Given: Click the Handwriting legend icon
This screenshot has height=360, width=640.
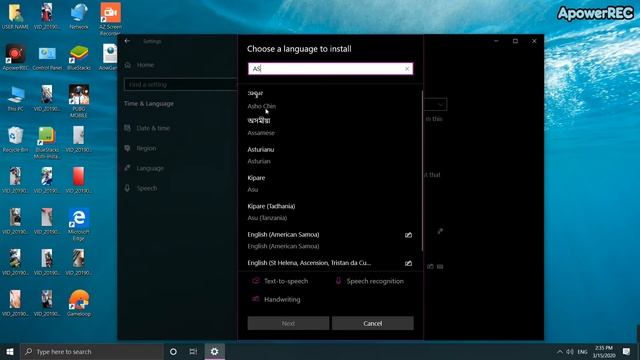Looking at the screenshot, I should click(x=256, y=299).
